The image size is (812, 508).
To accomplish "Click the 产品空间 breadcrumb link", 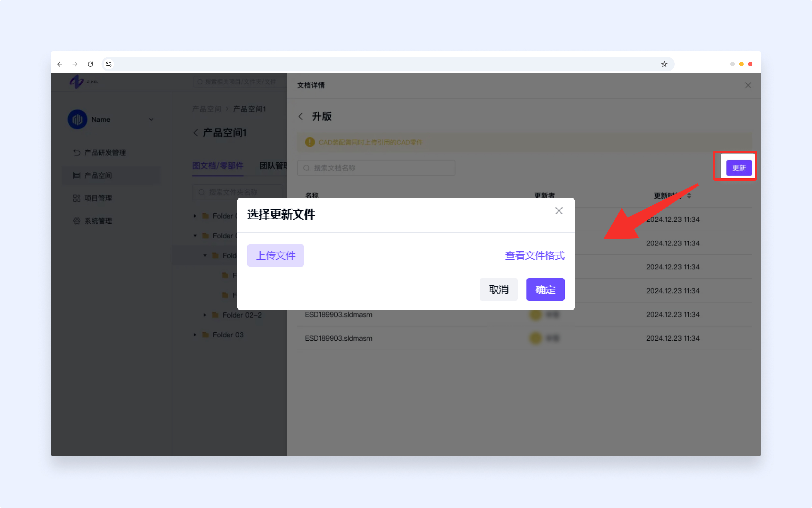I will pos(207,109).
